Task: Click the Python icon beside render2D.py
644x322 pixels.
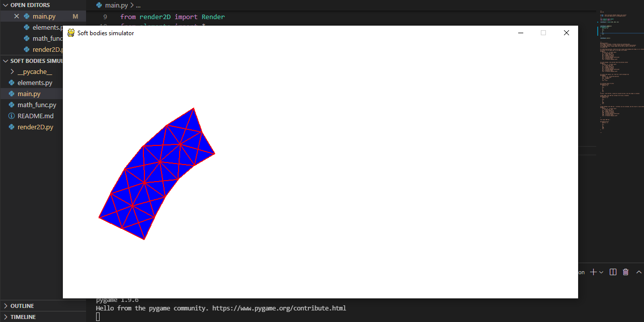Action: 11,127
